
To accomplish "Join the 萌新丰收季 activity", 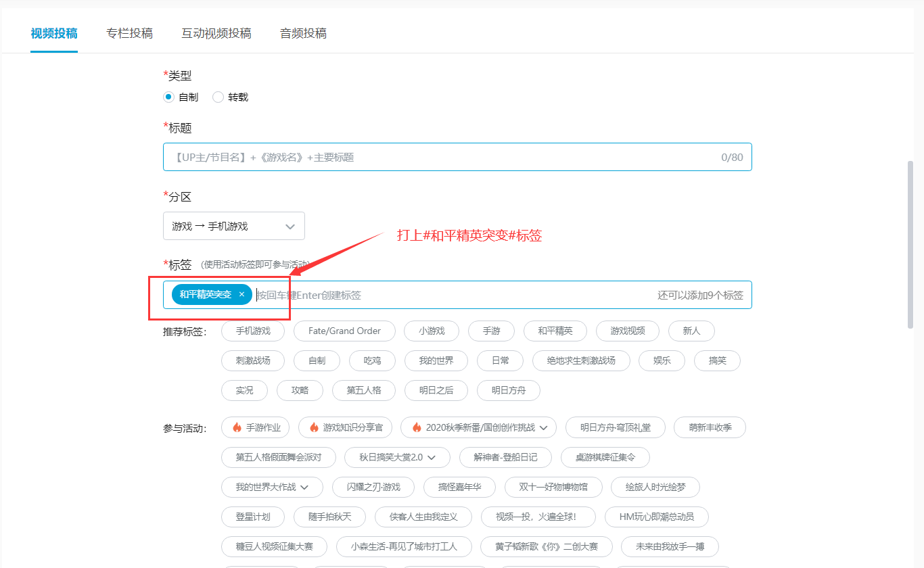I will pos(710,428).
